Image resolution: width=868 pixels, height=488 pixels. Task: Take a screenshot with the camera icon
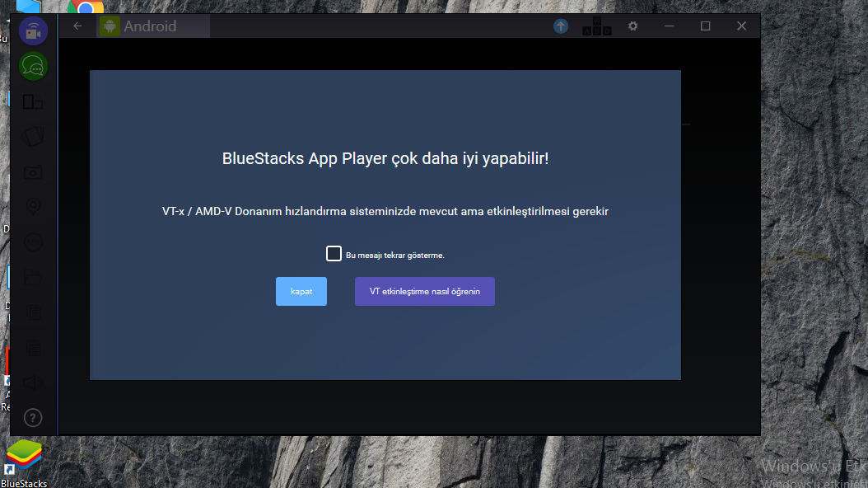point(33,172)
